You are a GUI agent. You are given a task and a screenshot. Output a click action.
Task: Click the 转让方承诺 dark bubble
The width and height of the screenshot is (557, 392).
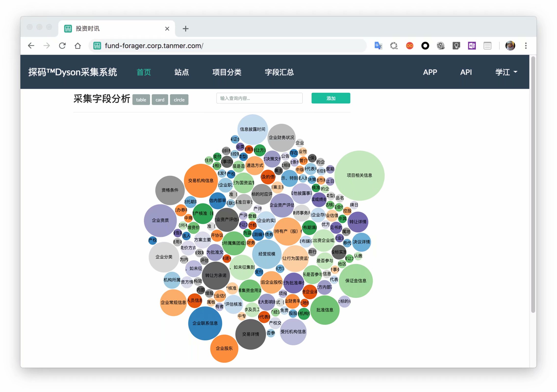coord(216,276)
